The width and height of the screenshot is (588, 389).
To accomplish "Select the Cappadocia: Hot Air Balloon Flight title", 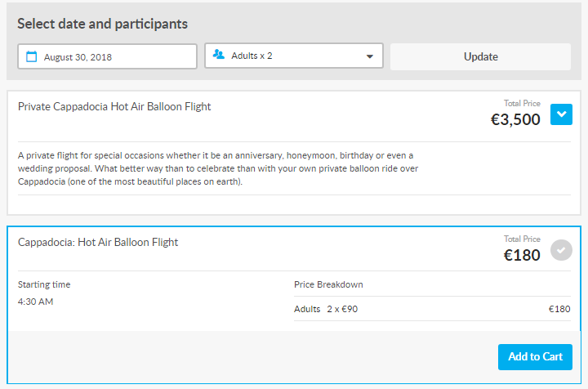I will point(98,243).
